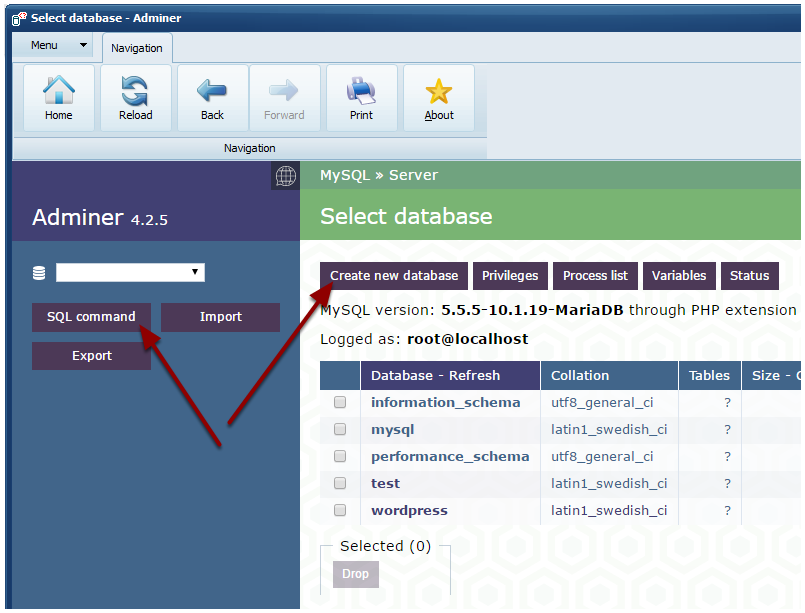
Task: Click the globe language icon above the breadcrumb
Action: (286, 176)
